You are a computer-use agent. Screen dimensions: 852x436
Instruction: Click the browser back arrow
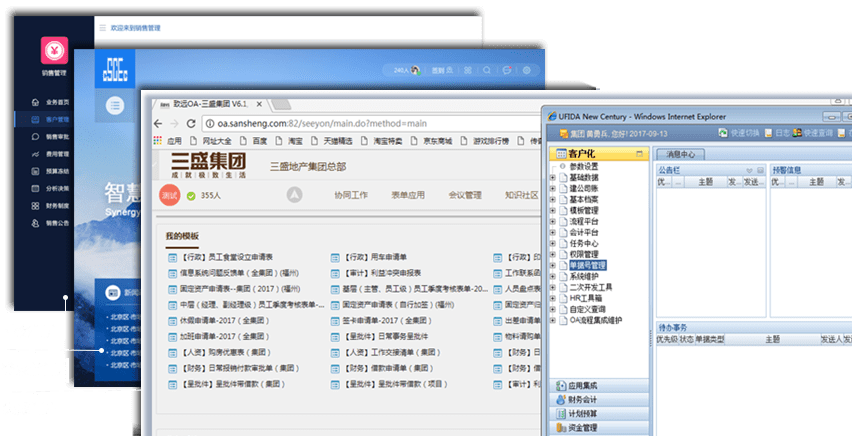(x=155, y=123)
